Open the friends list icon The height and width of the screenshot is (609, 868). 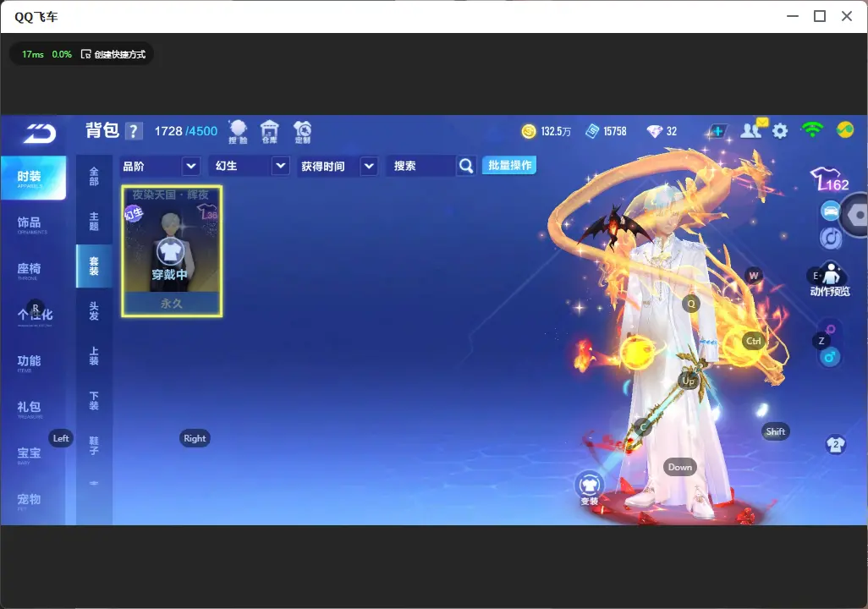point(752,130)
